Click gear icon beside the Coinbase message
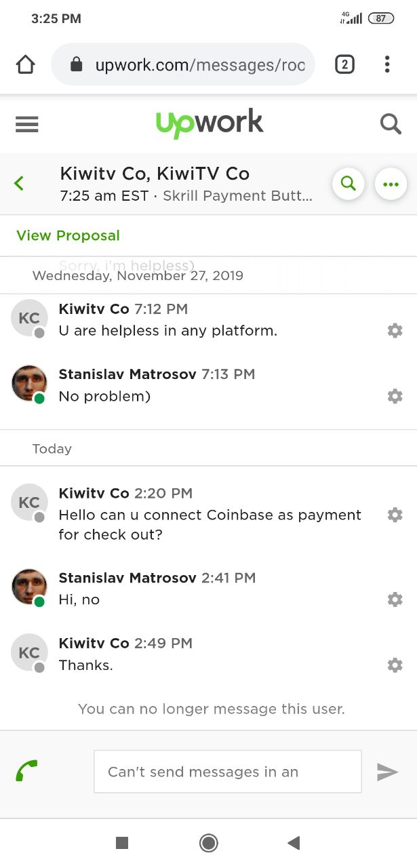 click(395, 515)
